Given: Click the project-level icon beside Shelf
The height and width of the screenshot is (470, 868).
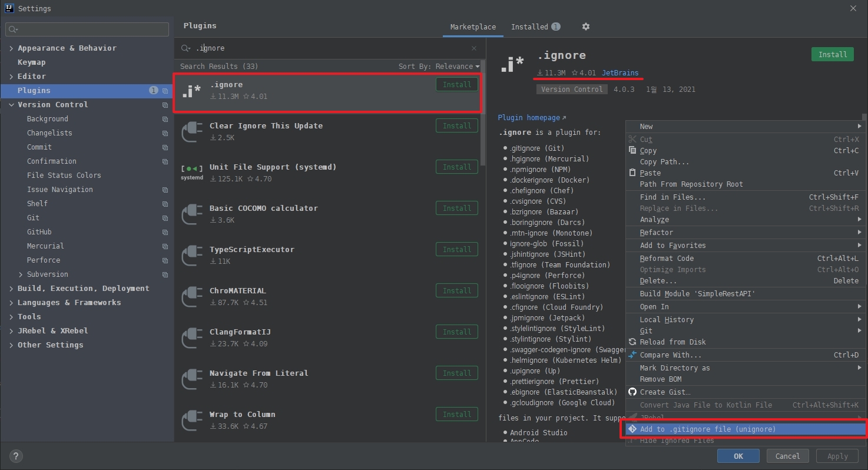Looking at the screenshot, I should 165,204.
